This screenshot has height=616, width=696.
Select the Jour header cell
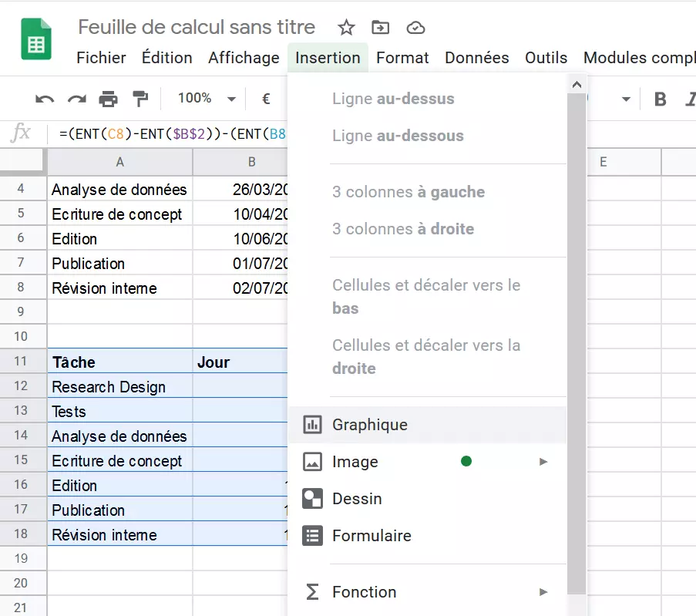pyautogui.click(x=240, y=362)
